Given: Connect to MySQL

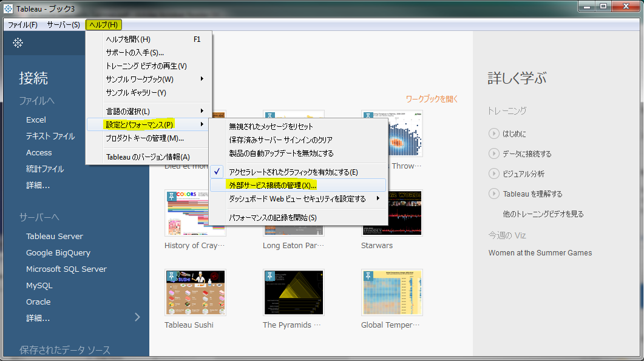Looking at the screenshot, I should click(39, 285).
